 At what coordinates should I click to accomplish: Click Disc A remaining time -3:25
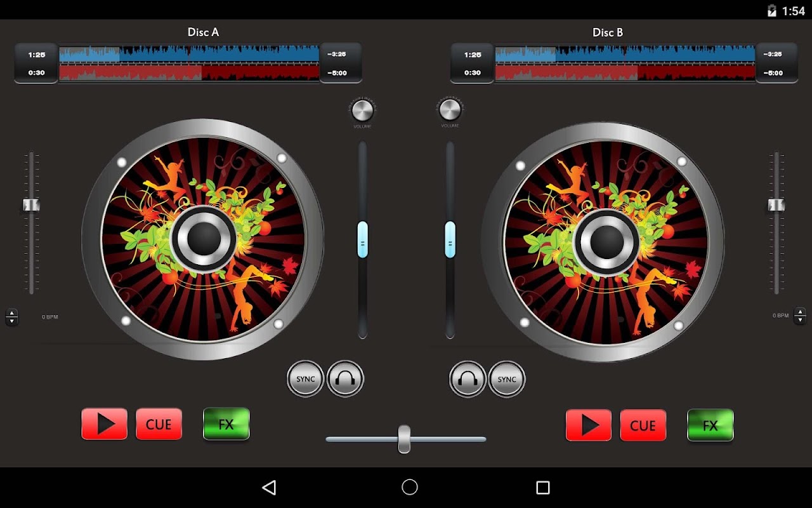coord(337,55)
